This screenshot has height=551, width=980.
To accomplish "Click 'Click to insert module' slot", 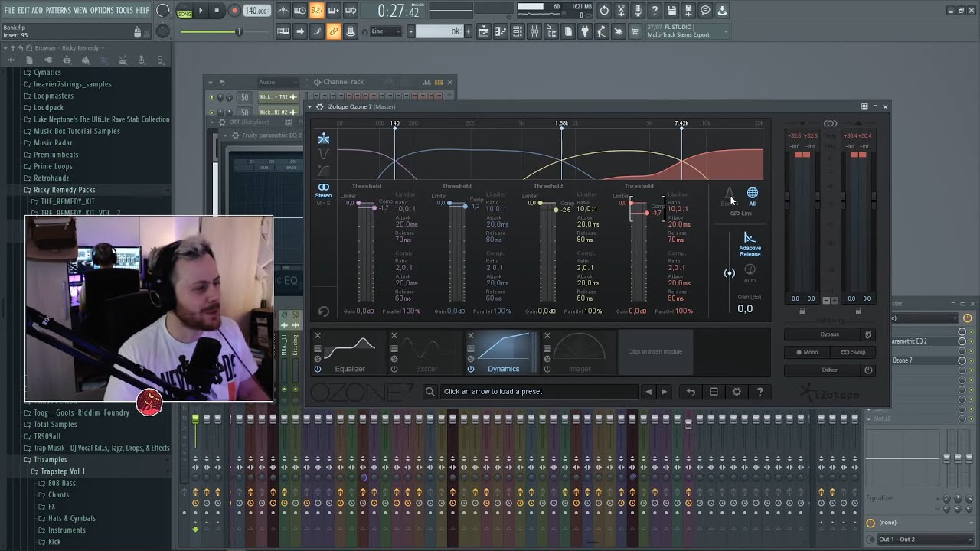I will click(x=655, y=352).
